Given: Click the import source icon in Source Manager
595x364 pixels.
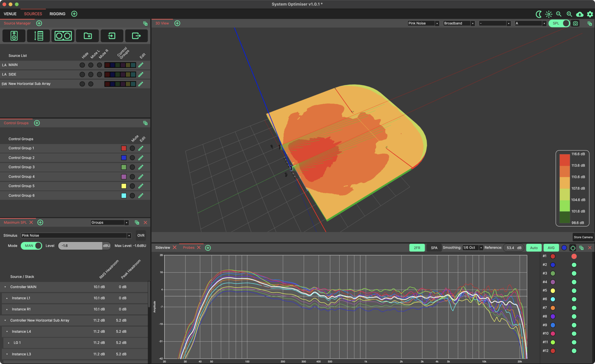Looking at the screenshot, I should click(112, 35).
